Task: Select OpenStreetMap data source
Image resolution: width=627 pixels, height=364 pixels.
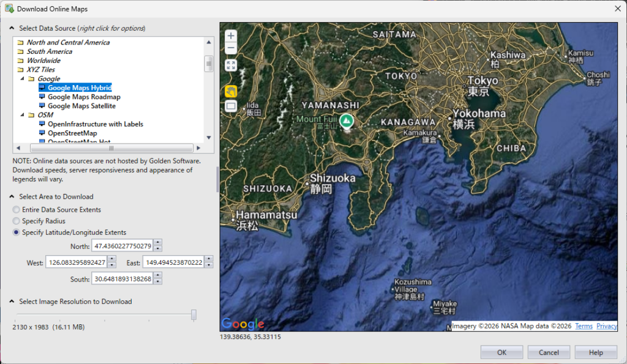Action: click(72, 133)
